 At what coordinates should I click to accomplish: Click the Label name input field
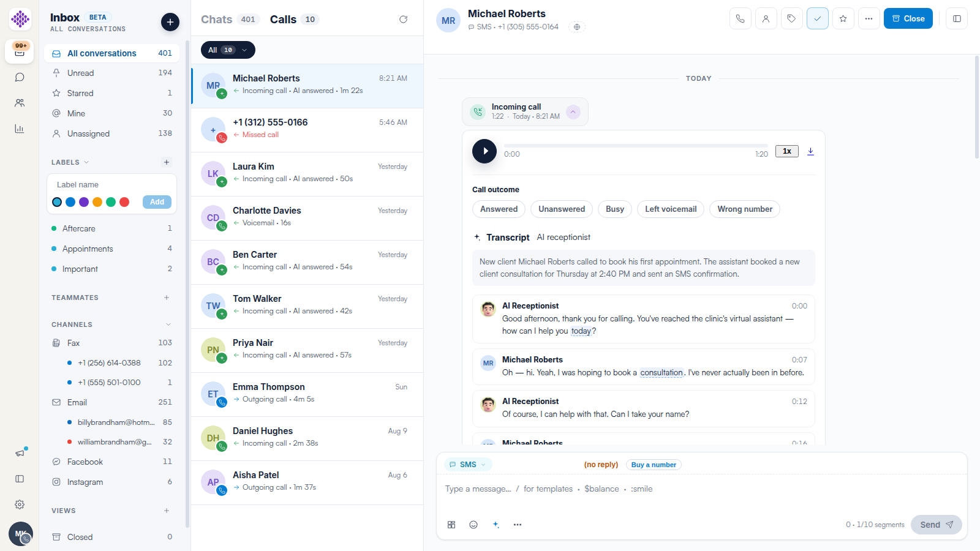111,185
